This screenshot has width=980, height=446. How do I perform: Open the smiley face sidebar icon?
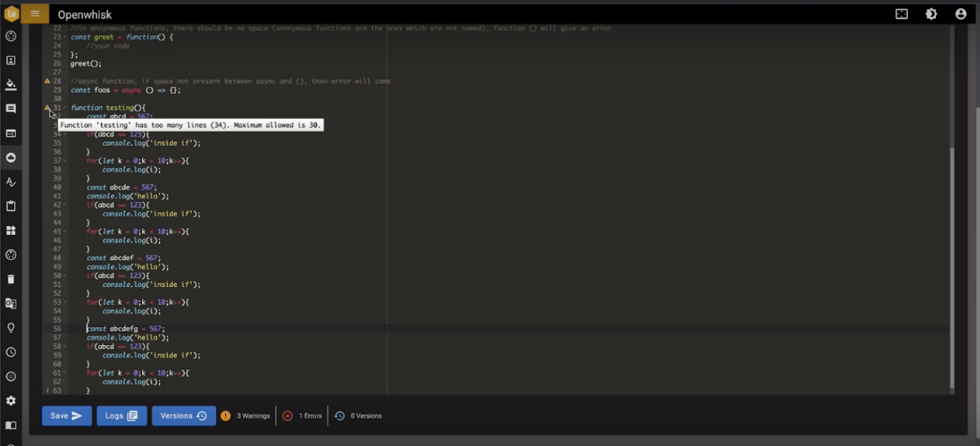[11, 376]
